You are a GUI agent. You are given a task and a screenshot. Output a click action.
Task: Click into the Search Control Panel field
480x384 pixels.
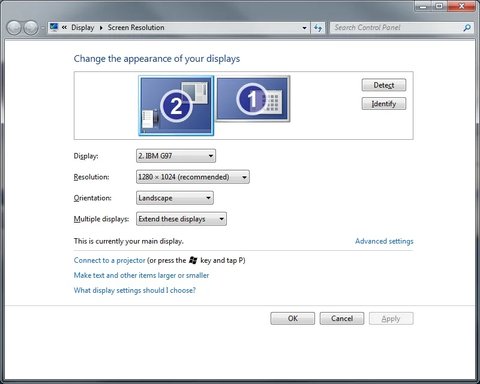(x=397, y=28)
